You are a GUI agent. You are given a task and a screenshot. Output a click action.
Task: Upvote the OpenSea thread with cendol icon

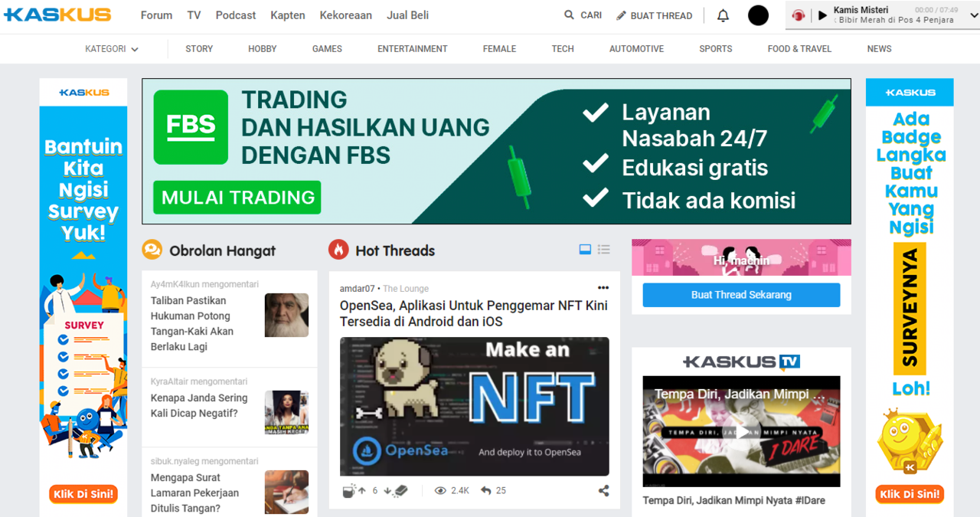pyautogui.click(x=354, y=491)
